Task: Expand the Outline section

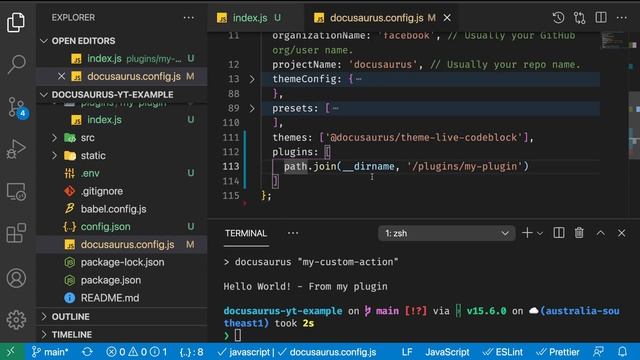Action: pyautogui.click(x=44, y=316)
